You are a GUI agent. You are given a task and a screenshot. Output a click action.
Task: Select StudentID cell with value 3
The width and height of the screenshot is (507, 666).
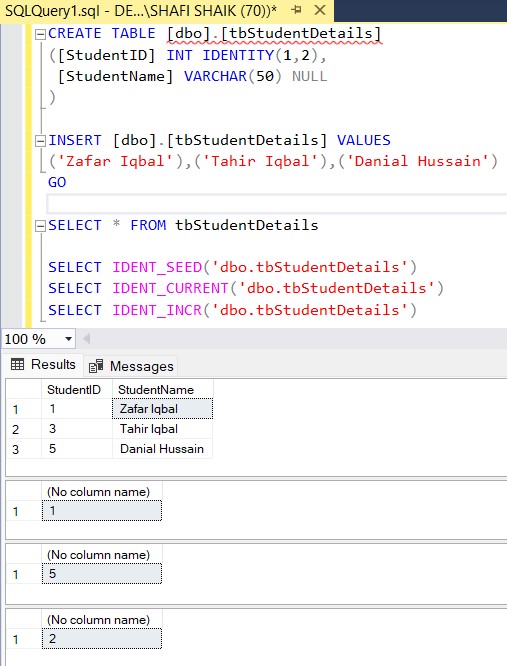77,429
